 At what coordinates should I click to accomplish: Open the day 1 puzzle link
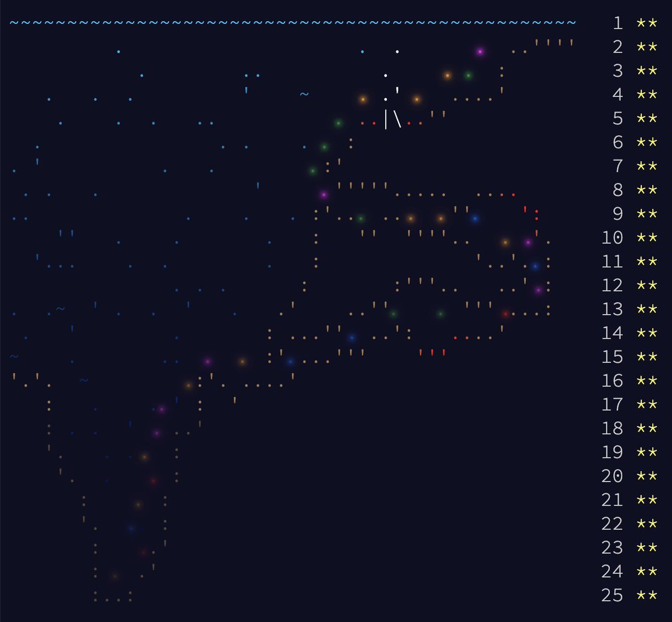[x=618, y=24]
